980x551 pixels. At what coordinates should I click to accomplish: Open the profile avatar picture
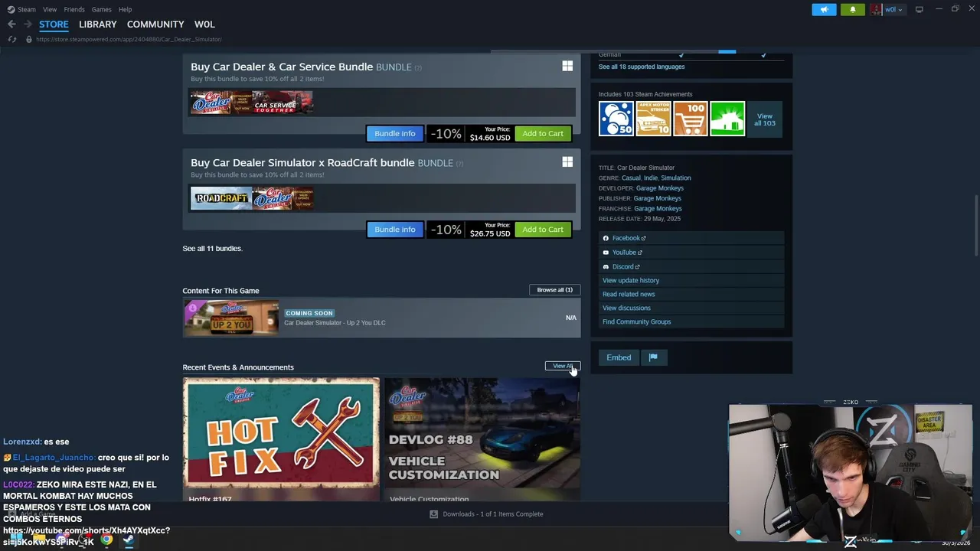876,9
